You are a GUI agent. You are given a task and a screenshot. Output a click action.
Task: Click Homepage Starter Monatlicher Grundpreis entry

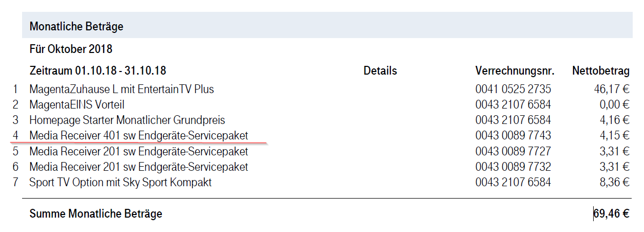[127, 120]
